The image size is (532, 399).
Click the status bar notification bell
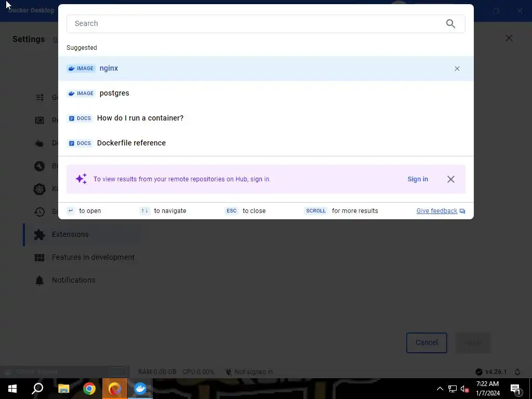(x=517, y=372)
